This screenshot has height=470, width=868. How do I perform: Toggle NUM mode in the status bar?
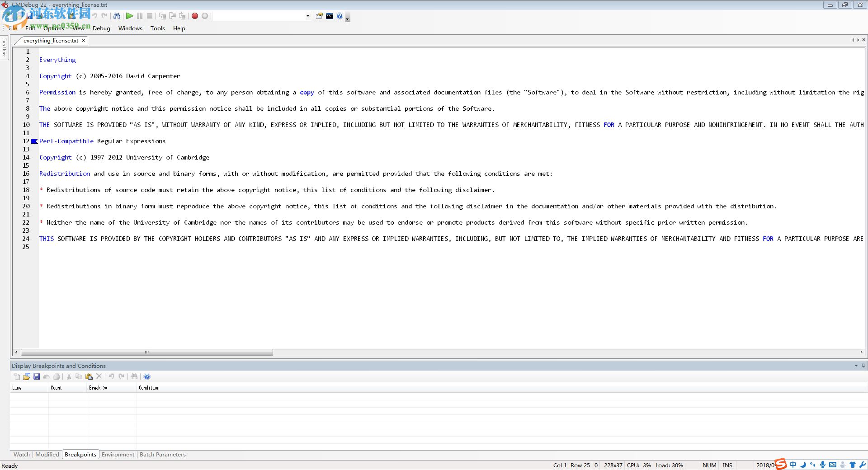tap(709, 465)
